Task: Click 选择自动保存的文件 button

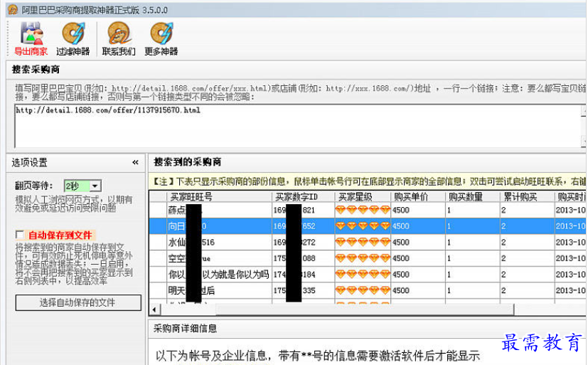Action: (x=78, y=302)
